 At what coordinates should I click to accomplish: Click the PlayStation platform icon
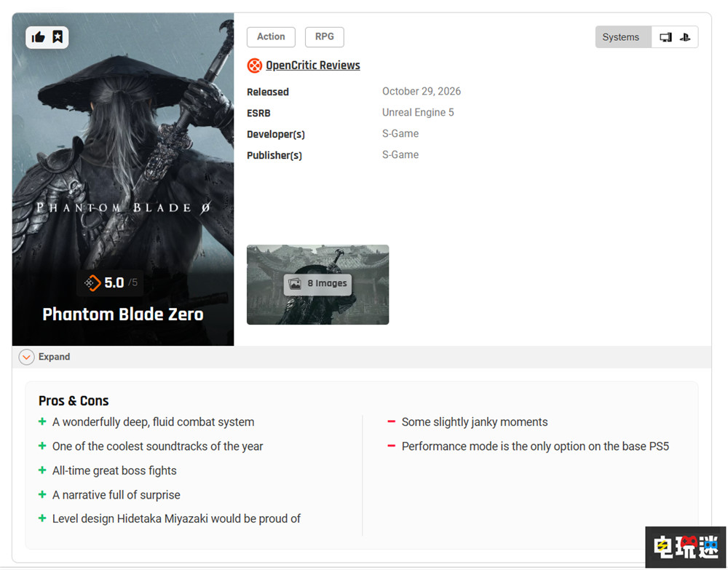tap(685, 37)
